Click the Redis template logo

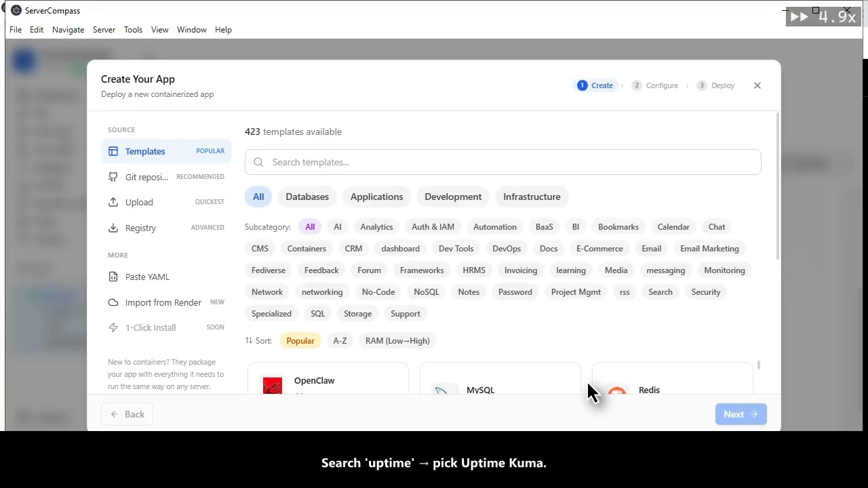616,390
